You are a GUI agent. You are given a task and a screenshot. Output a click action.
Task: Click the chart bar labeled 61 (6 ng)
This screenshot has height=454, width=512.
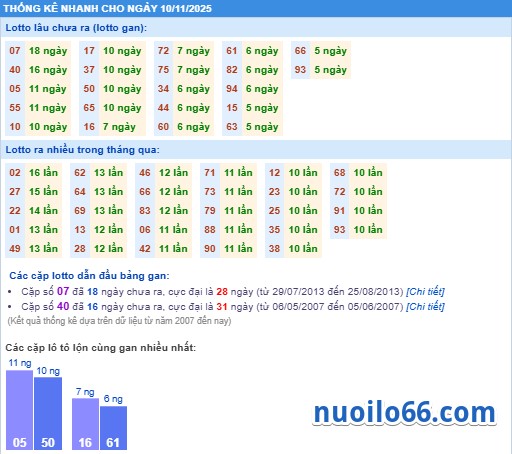(x=113, y=428)
